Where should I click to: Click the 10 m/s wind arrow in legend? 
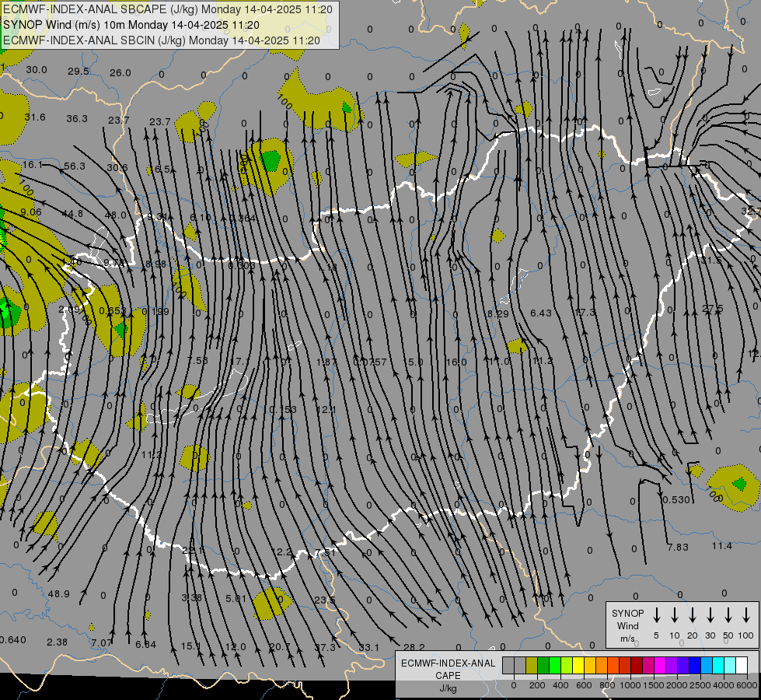(x=675, y=615)
